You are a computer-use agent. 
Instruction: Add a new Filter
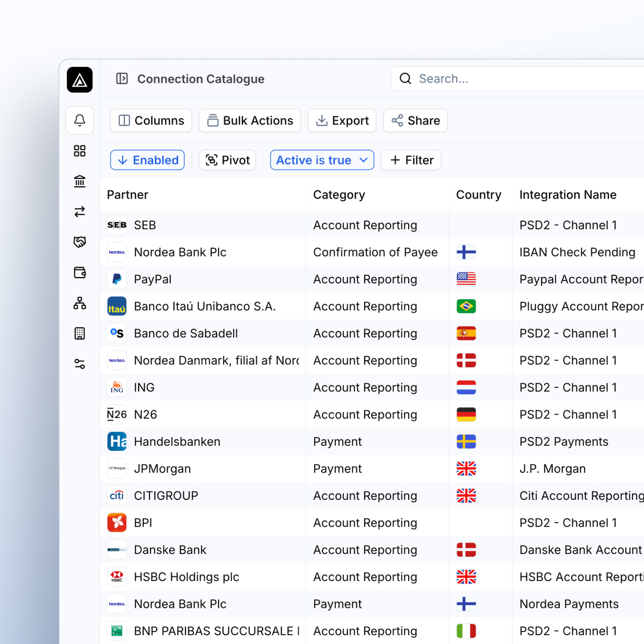411,160
